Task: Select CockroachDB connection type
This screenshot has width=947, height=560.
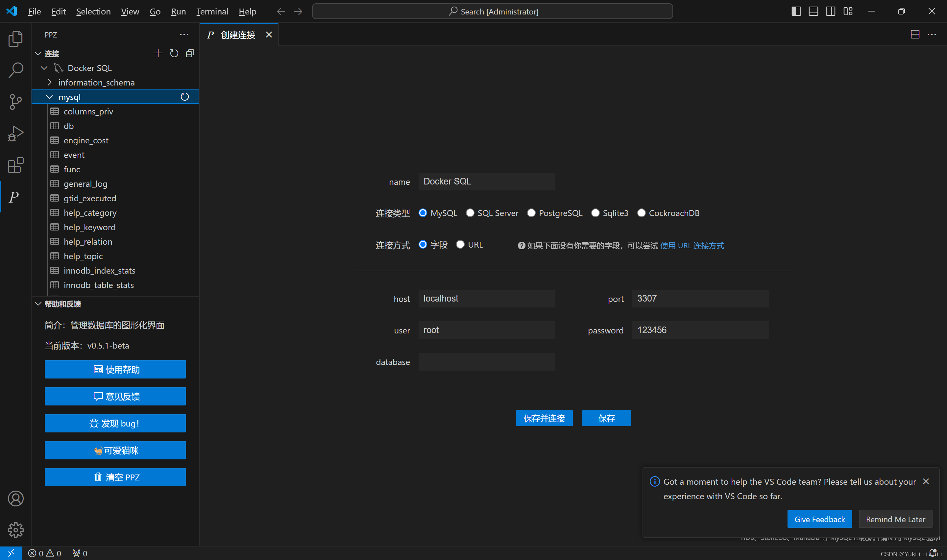Action: pyautogui.click(x=642, y=213)
